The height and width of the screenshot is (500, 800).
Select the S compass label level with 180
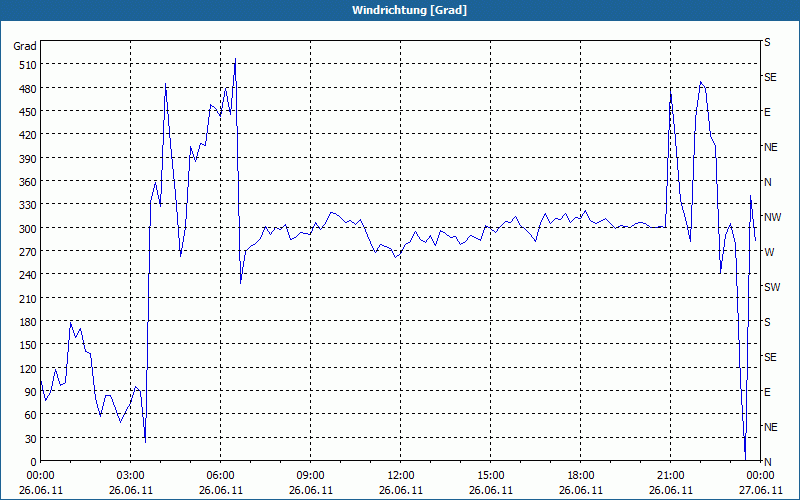[767, 322]
